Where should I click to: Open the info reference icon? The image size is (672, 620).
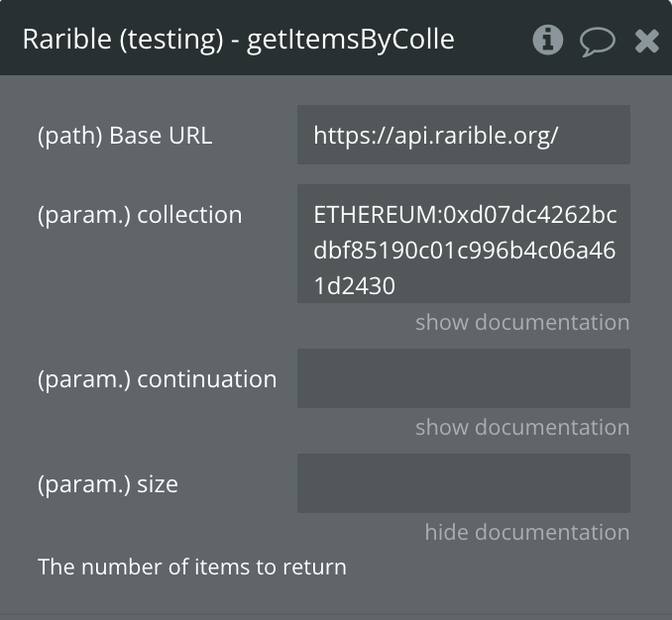(x=548, y=40)
